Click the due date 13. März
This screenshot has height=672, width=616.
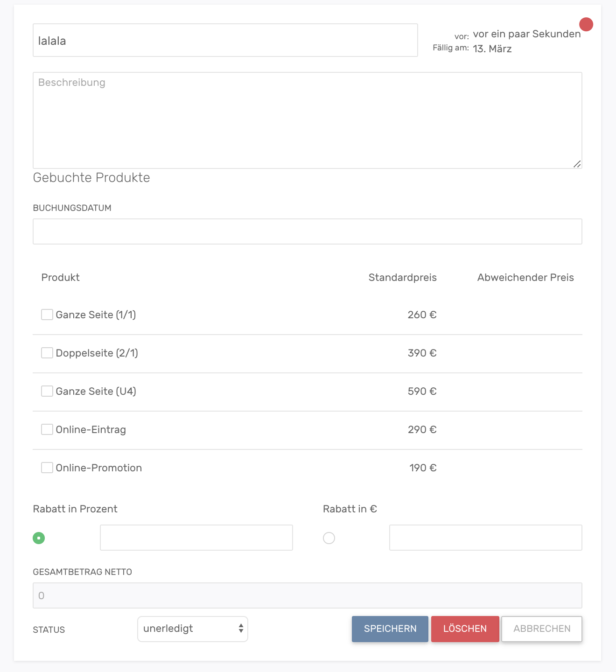(x=492, y=49)
